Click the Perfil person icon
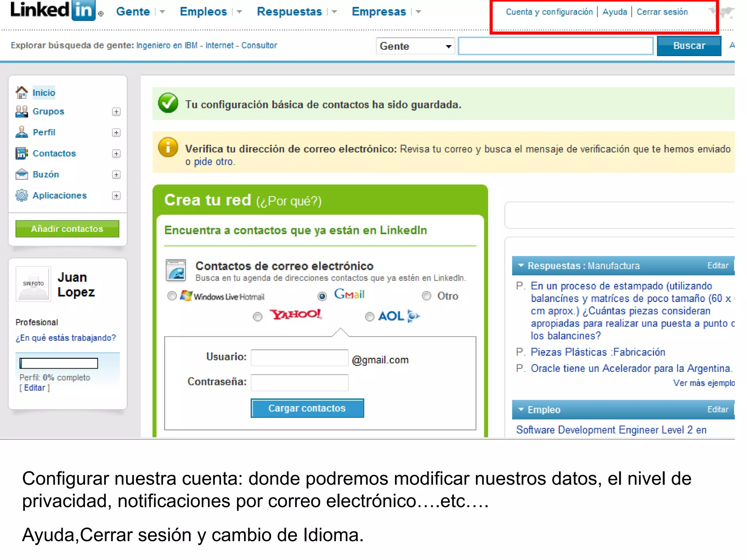Image resolution: width=747 pixels, height=560 pixels. pos(22,132)
